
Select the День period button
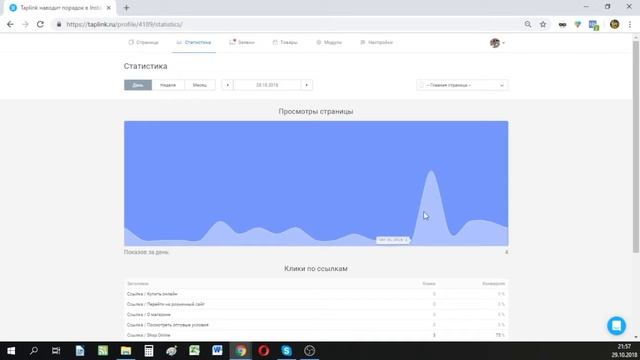click(138, 85)
